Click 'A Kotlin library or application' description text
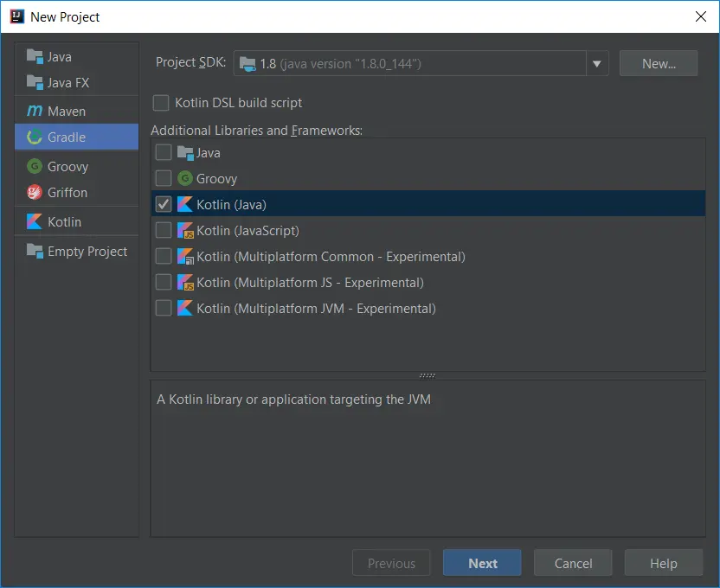720x588 pixels. tap(294, 399)
